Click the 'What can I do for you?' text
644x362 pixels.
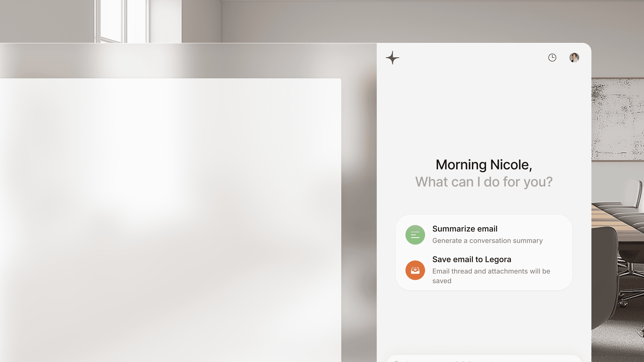[484, 182]
